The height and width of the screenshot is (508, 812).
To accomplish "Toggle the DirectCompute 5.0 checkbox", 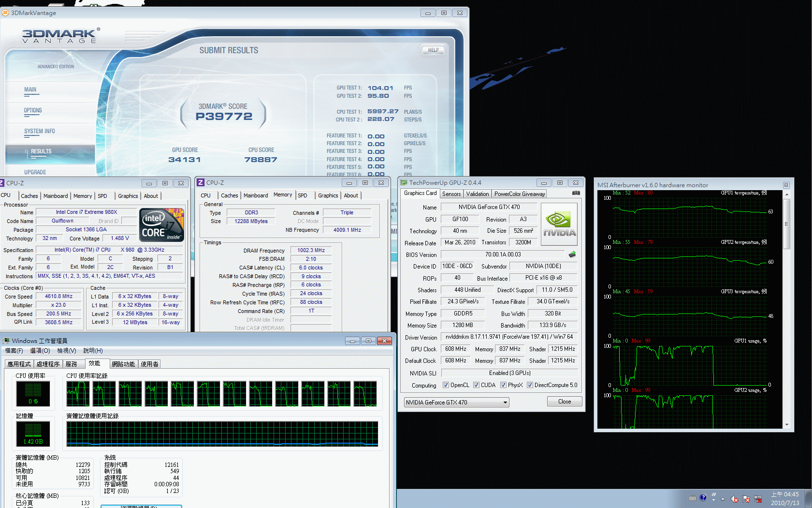I will 530,385.
